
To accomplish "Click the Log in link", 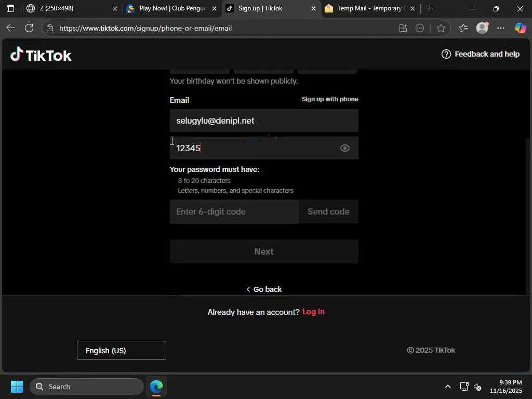I will pyautogui.click(x=313, y=312).
